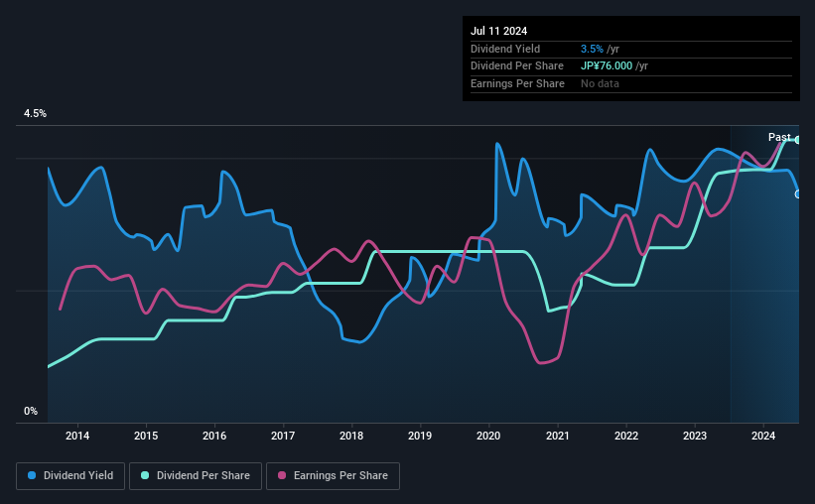Toggle the Dividend Per Share legend button
This screenshot has width=815, height=504.
coord(196,476)
